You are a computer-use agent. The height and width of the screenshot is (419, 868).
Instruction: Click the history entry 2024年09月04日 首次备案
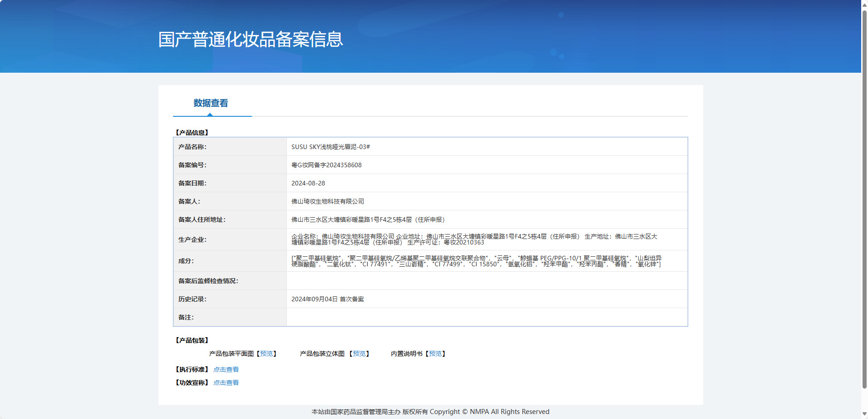coord(328,299)
